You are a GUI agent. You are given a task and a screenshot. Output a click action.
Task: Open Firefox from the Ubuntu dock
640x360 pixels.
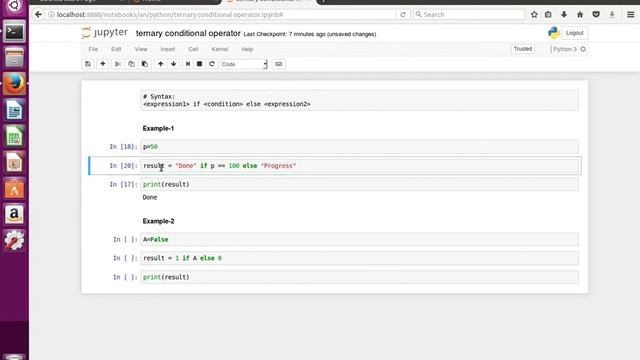14,84
